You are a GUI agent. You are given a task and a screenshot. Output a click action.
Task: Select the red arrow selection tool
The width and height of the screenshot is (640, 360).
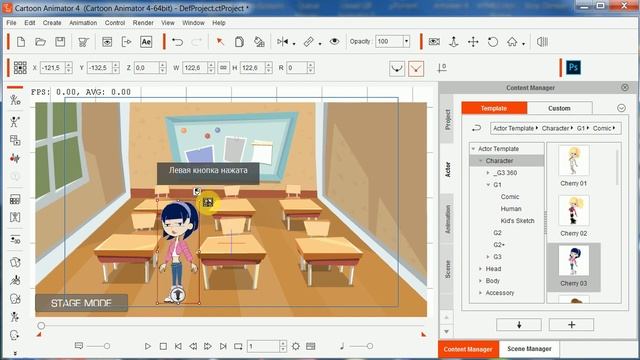coord(220,42)
